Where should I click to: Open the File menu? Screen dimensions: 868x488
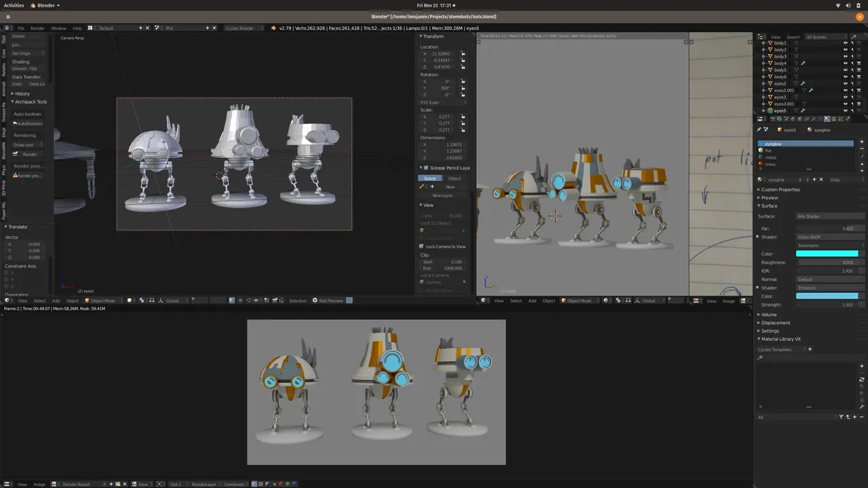(x=20, y=28)
